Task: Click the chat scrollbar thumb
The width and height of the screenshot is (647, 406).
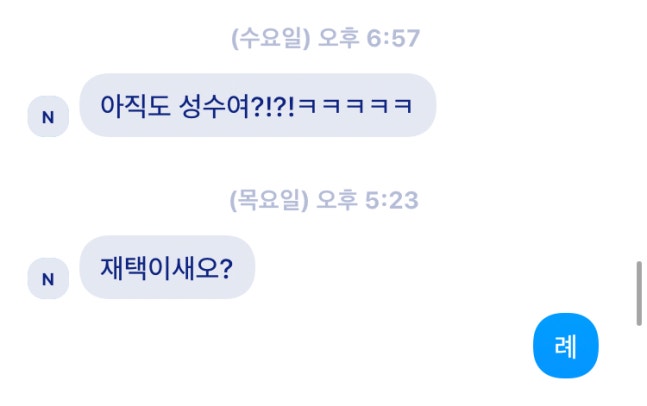Action: (x=639, y=294)
